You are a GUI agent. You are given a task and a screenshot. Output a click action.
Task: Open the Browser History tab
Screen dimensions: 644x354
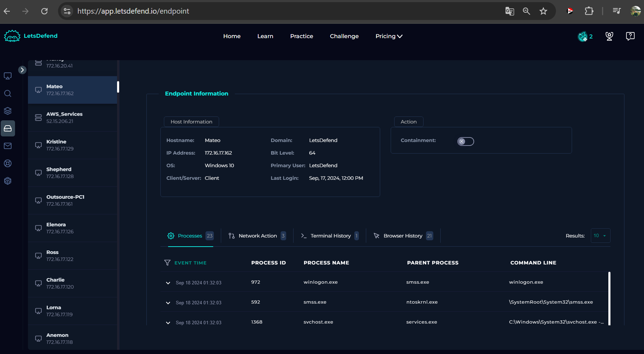[403, 236]
